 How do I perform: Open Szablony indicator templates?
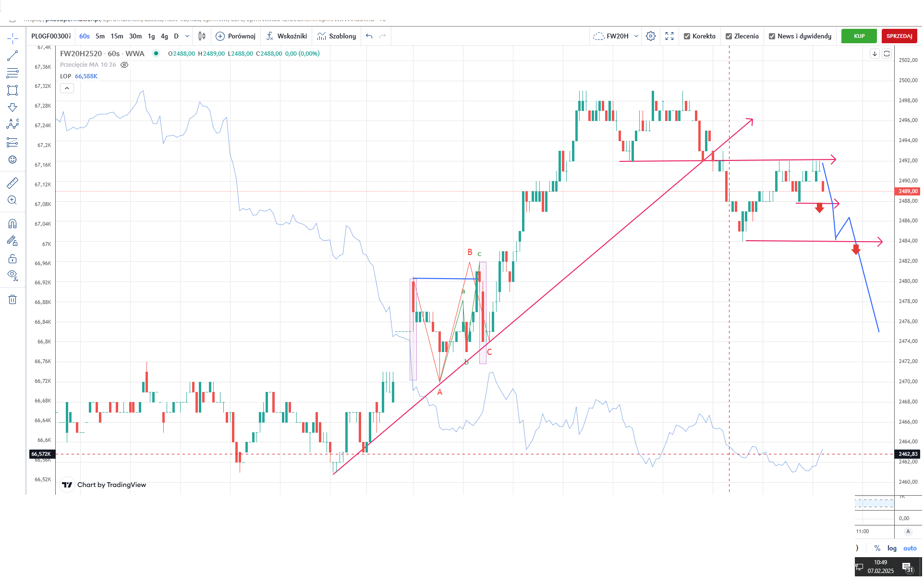337,36
